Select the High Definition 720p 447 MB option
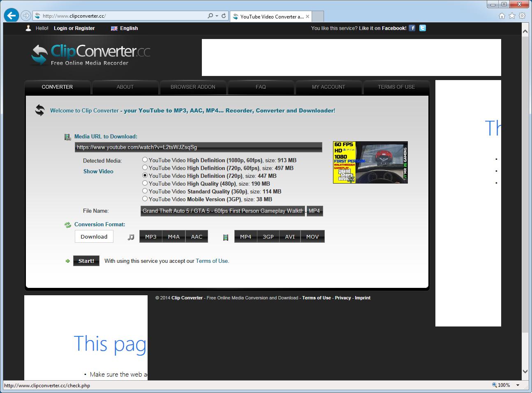Image resolution: width=532 pixels, height=393 pixels. 145,175
